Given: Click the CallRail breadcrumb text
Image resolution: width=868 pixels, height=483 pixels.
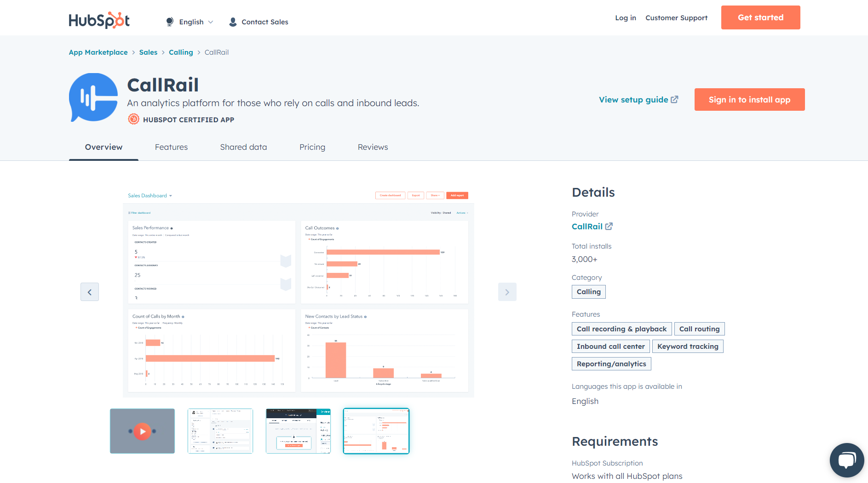Looking at the screenshot, I should 217,52.
